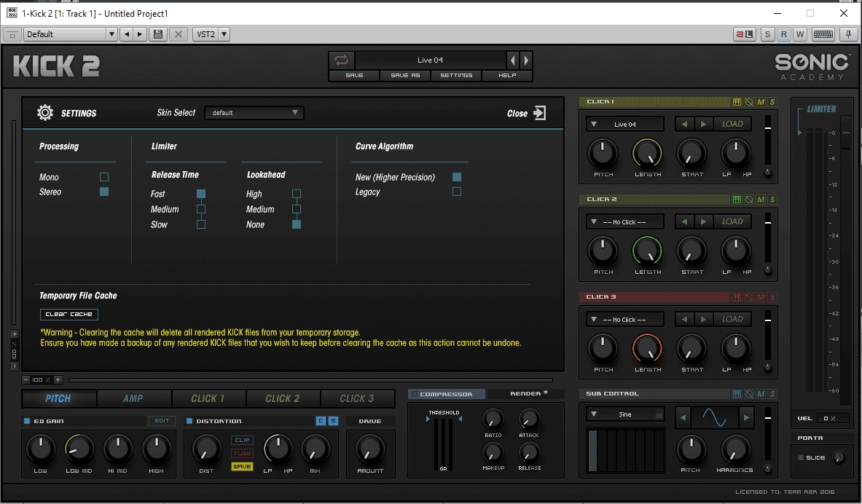The image size is (862, 504).
Task: Click the bypass icon on Click 1
Action: click(x=749, y=102)
